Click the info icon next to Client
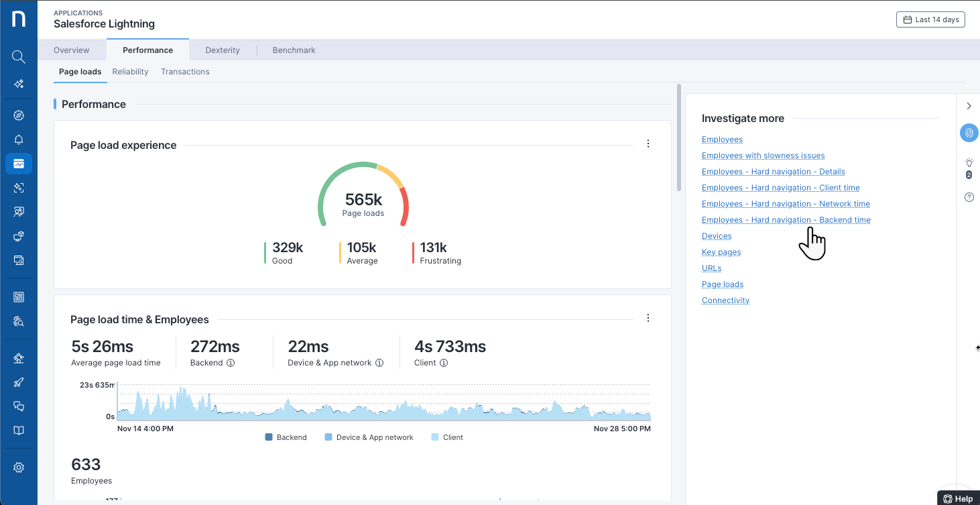This screenshot has height=505, width=980. [x=444, y=363]
